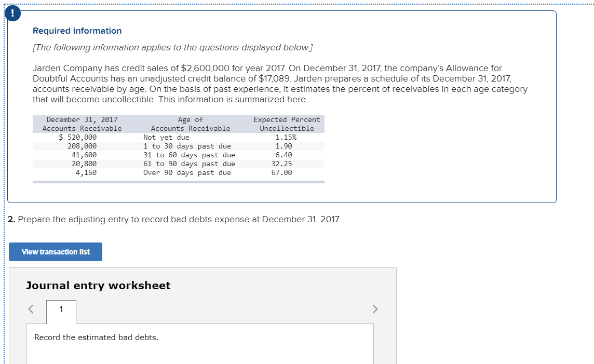Select journal entry tab 1
The image size is (594, 364).
coord(61,312)
